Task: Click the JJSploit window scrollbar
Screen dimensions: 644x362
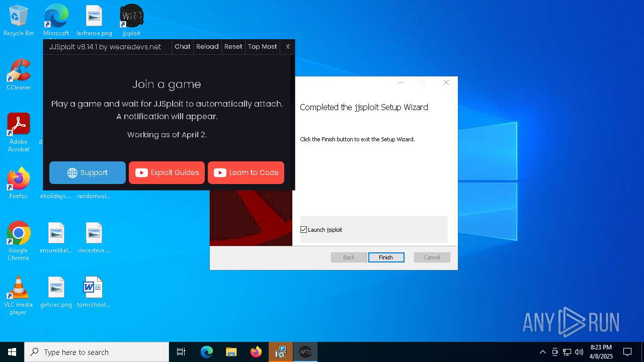Action: (x=291, y=79)
